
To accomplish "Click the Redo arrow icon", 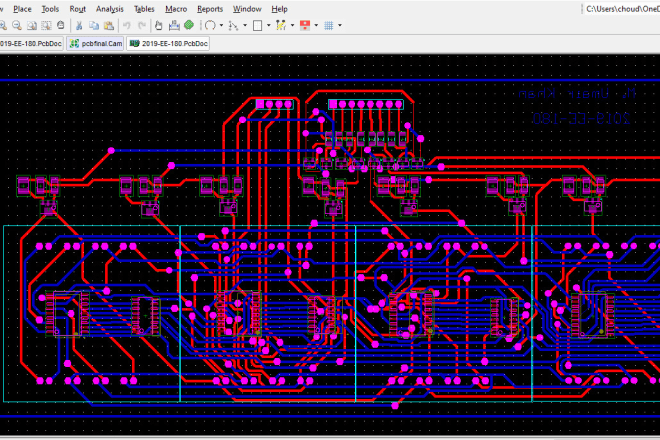I will coord(142,26).
